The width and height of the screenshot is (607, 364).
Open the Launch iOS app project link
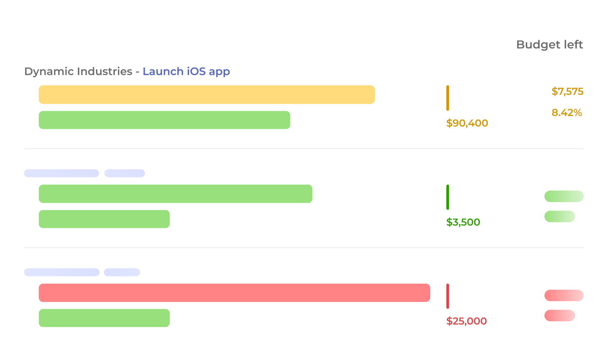click(x=186, y=71)
